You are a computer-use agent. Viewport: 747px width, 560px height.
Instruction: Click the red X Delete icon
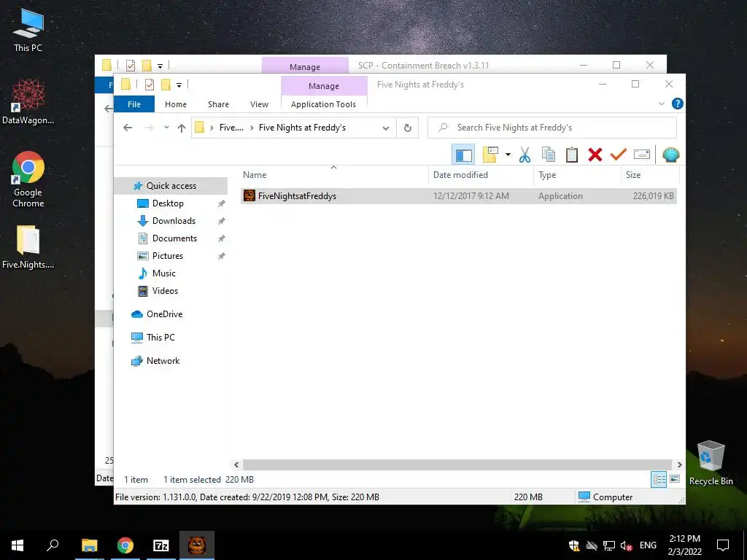point(595,155)
